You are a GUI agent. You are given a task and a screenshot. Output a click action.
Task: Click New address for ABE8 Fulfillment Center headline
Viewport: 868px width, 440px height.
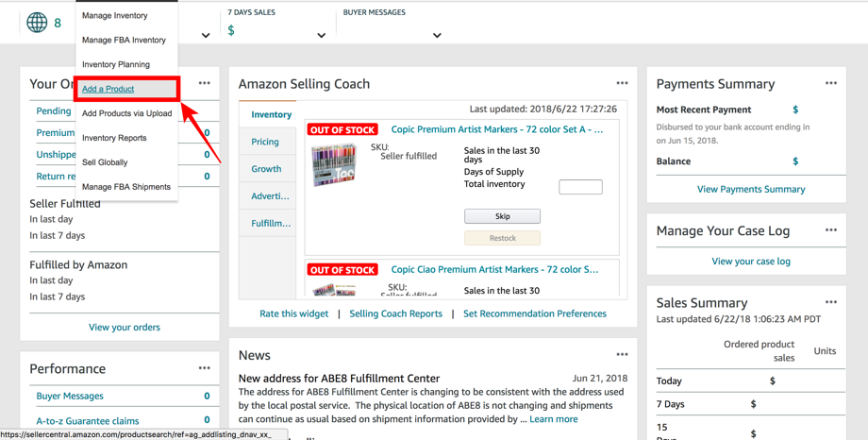click(339, 379)
